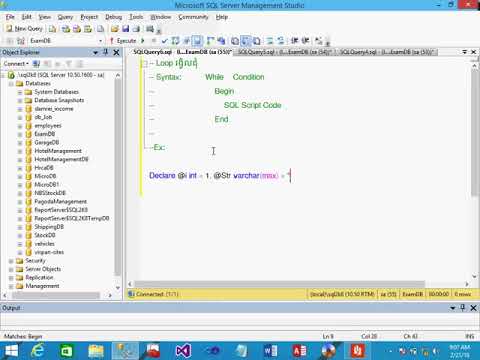Click the Windows Start button
Image resolution: width=480 pixels, height=360 pixels.
point(11,351)
